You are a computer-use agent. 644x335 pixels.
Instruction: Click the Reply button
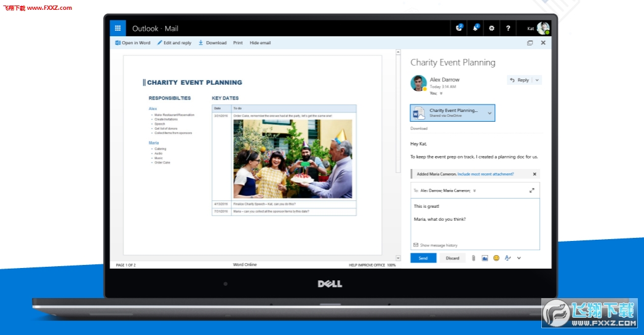pyautogui.click(x=520, y=80)
